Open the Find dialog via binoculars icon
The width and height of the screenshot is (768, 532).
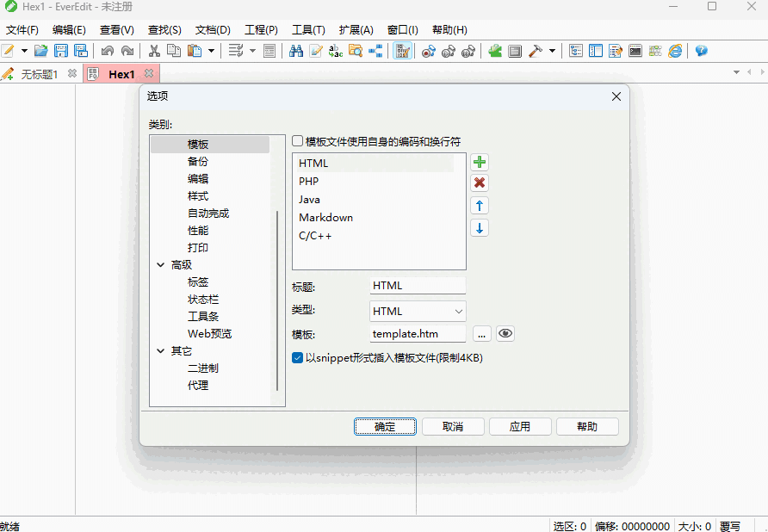coord(297,51)
